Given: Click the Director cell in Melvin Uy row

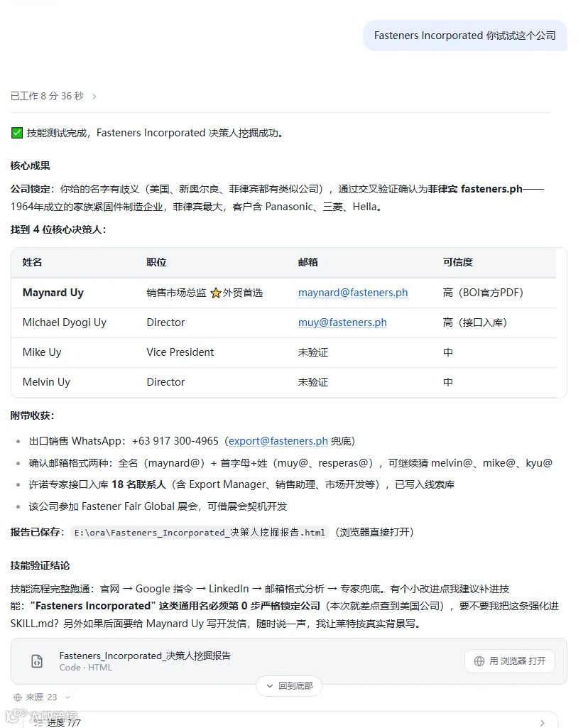Looking at the screenshot, I should pos(165,381).
